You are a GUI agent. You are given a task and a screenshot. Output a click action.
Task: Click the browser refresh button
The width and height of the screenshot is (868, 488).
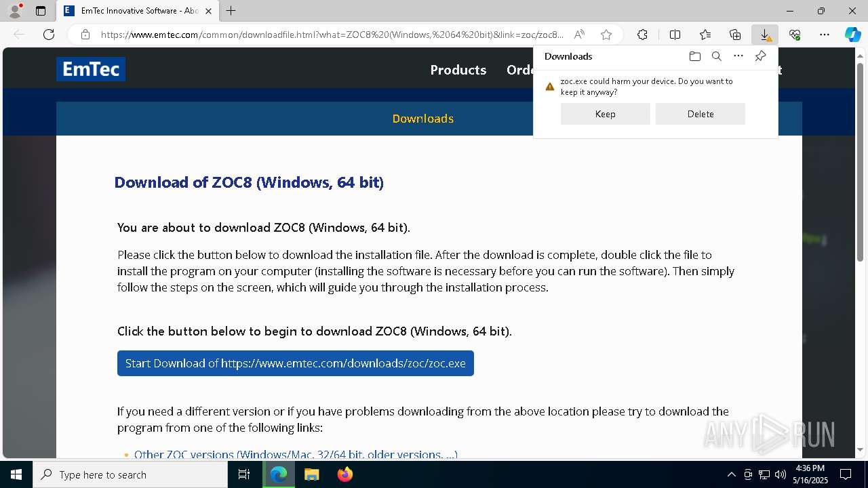49,35
